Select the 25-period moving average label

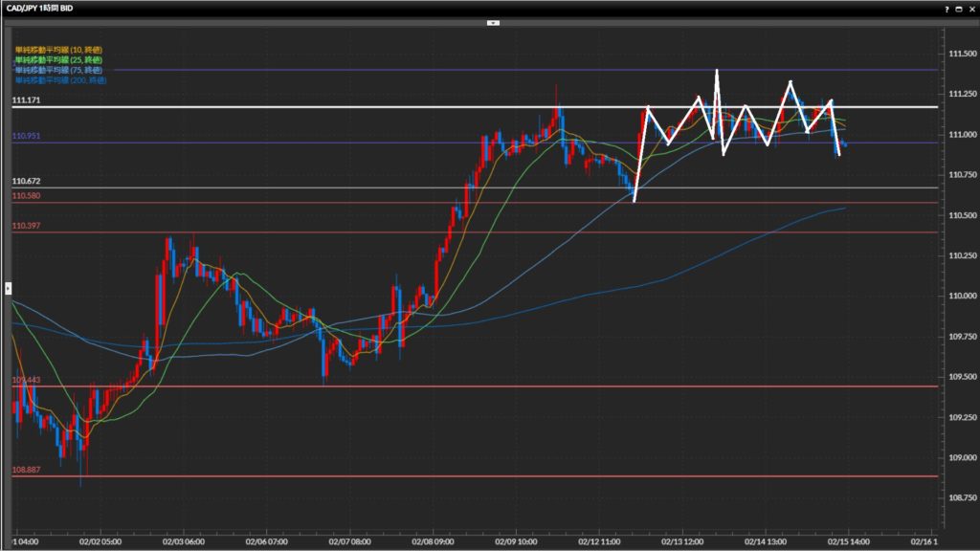[x=58, y=59]
